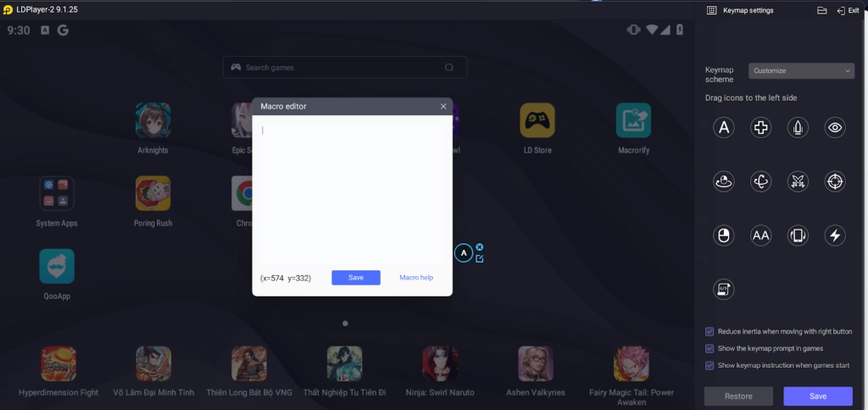The width and height of the screenshot is (868, 410).
Task: Select the crosshair aim icon
Action: [835, 181]
